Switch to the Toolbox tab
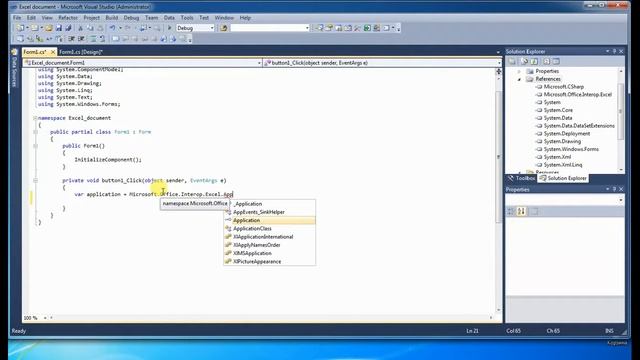This screenshot has width=640, height=360. [x=522, y=178]
